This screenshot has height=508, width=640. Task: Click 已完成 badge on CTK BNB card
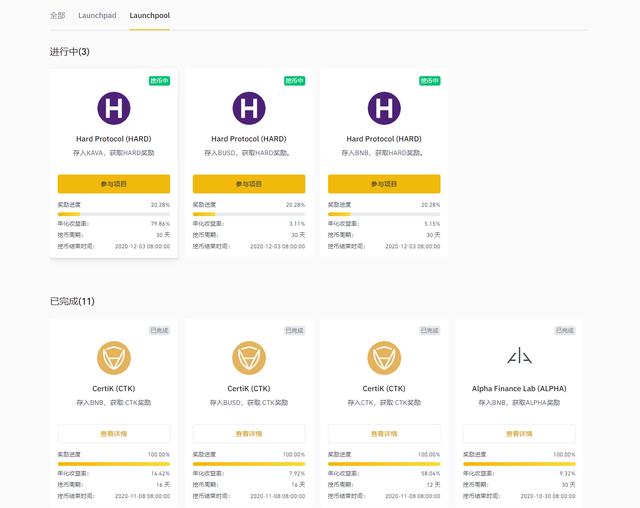tap(159, 331)
